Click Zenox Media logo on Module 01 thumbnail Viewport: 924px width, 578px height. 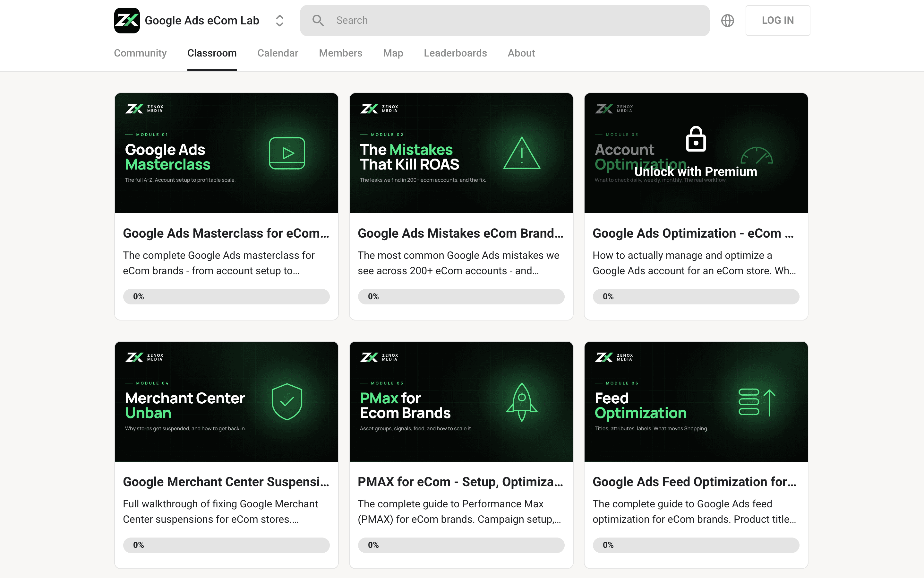click(x=144, y=109)
